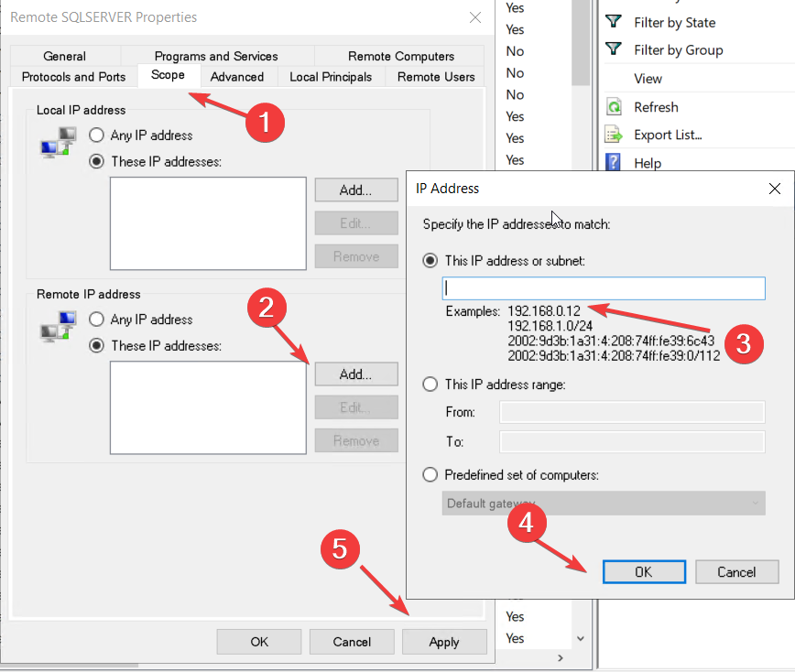This screenshot has height=672, width=795.
Task: Click the Filter by Group funnel icon
Action: (614, 49)
